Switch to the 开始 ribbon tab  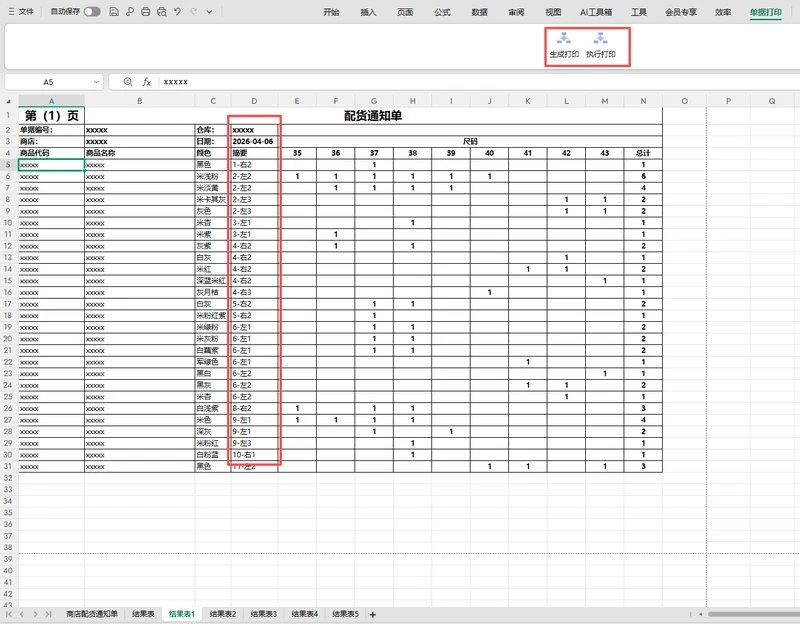tap(331, 12)
